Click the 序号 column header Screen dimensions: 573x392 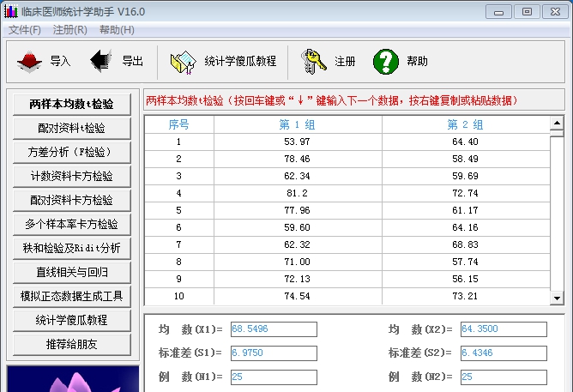point(178,124)
